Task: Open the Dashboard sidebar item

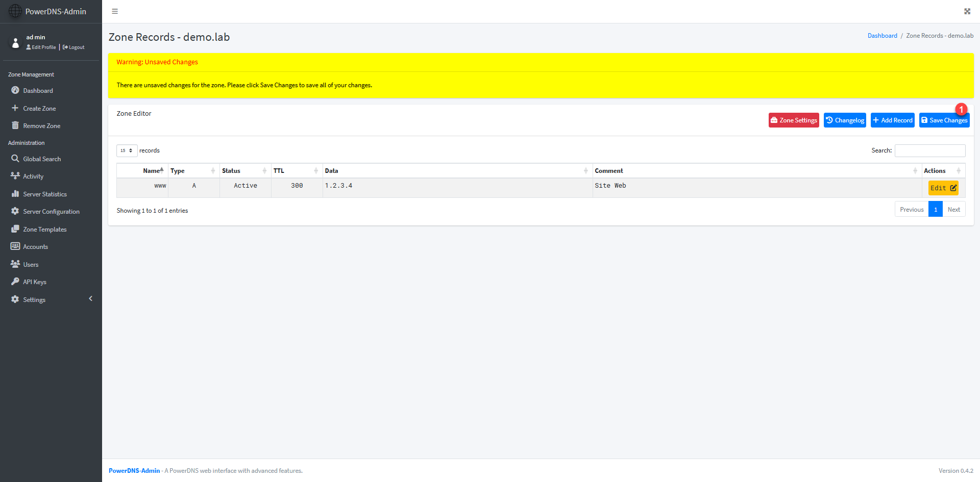Action: (x=38, y=91)
